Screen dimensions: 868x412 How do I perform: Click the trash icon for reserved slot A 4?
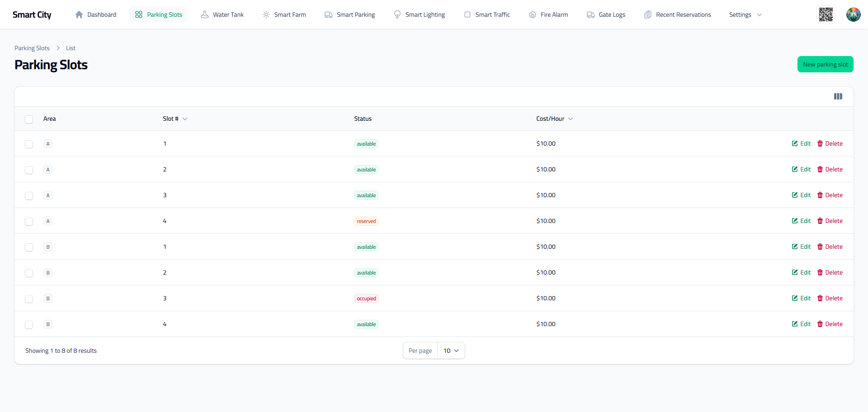click(820, 221)
